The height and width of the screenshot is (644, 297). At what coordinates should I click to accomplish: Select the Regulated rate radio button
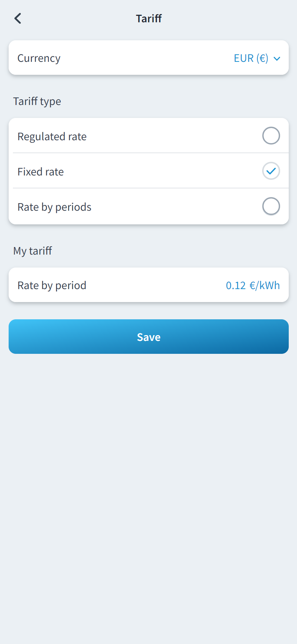[x=271, y=136]
